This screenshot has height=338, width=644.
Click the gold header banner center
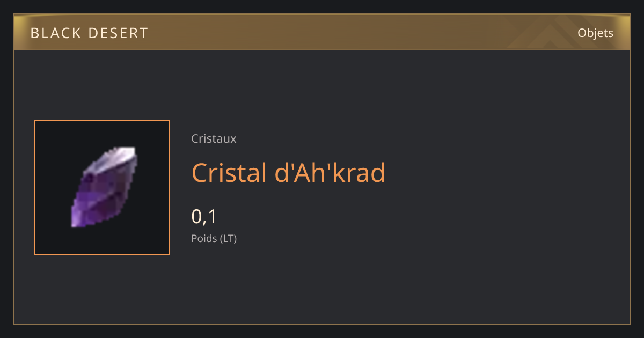pos(322,32)
